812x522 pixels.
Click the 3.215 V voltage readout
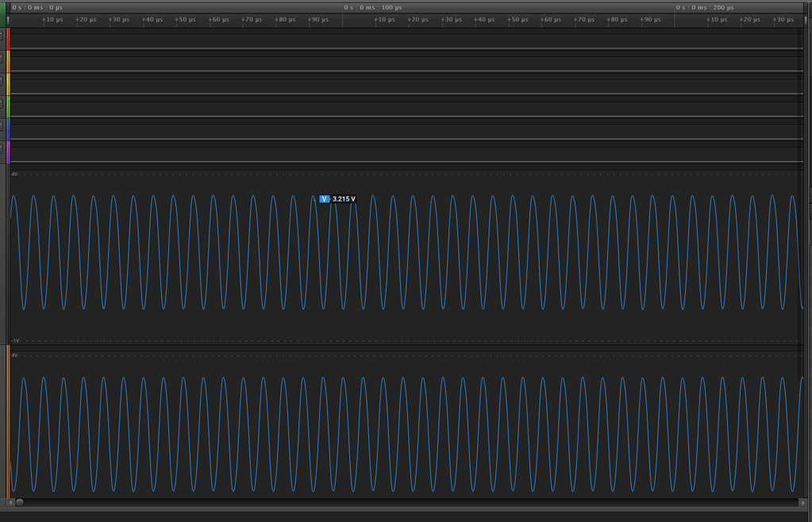click(344, 199)
